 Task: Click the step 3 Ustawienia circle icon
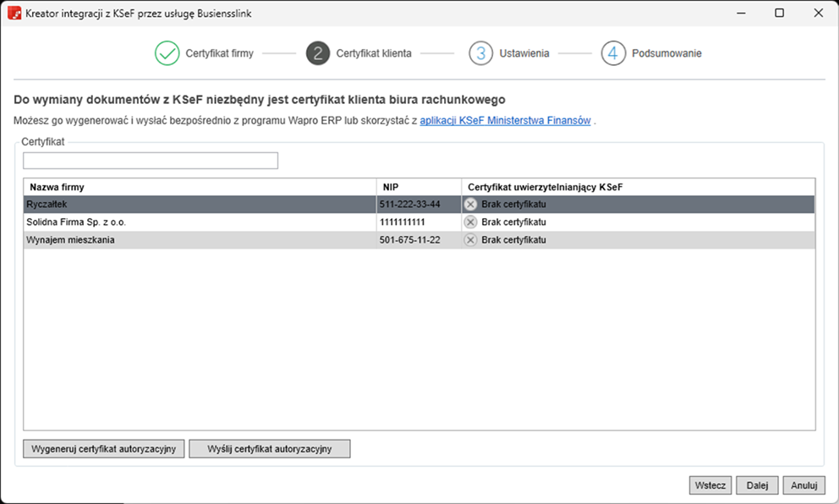tap(480, 53)
